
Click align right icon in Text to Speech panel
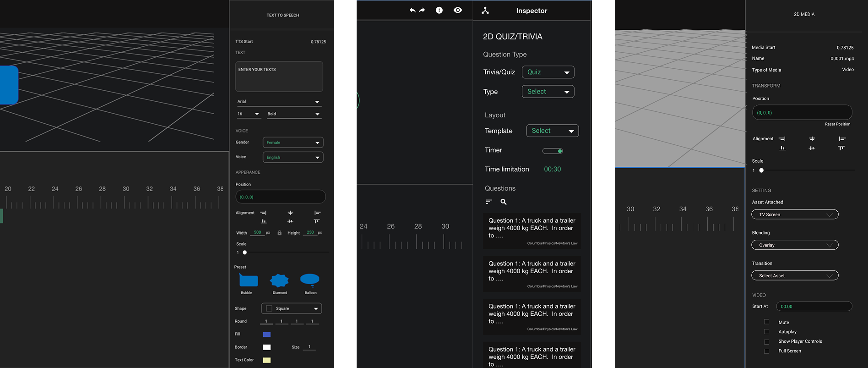(263, 213)
